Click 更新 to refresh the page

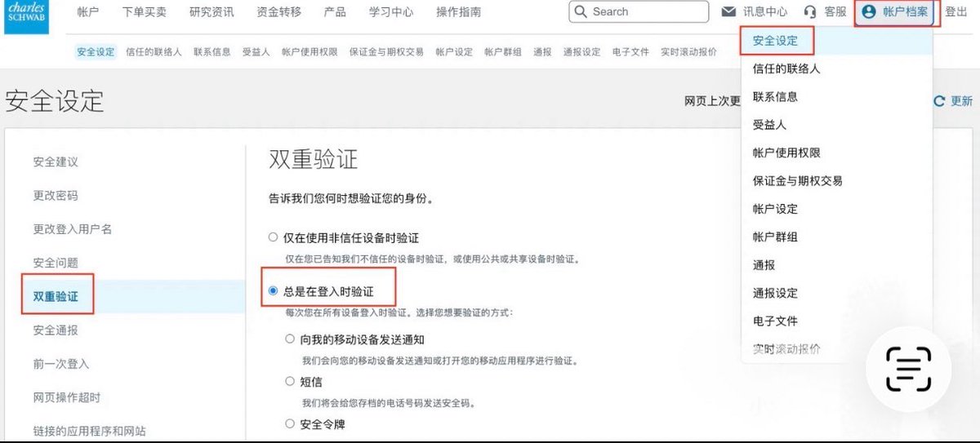(x=961, y=101)
